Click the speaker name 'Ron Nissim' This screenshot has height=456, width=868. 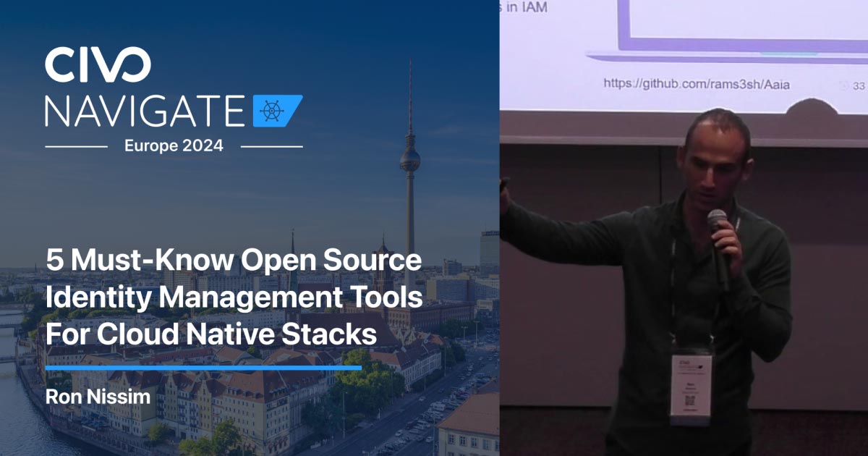click(x=99, y=397)
